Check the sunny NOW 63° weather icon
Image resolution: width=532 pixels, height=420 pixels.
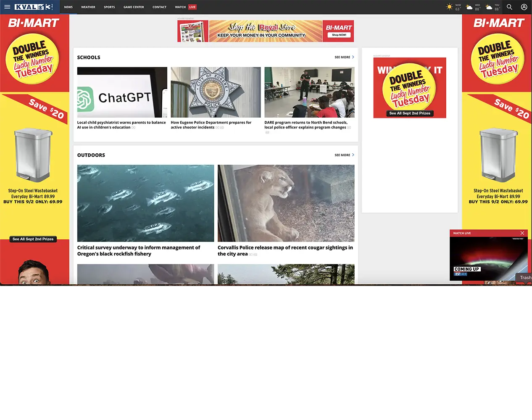coord(450,7)
